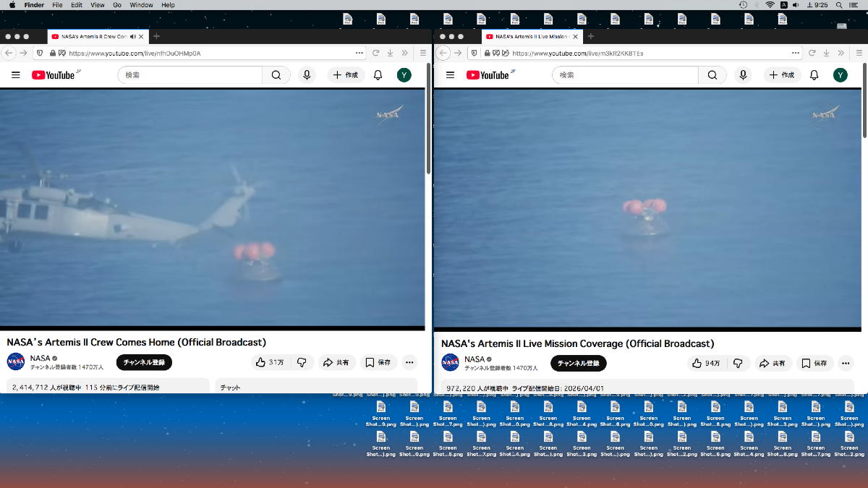Like Live Mission Coverage video showing 94万
The height and width of the screenshot is (488, 868).
pyautogui.click(x=707, y=363)
